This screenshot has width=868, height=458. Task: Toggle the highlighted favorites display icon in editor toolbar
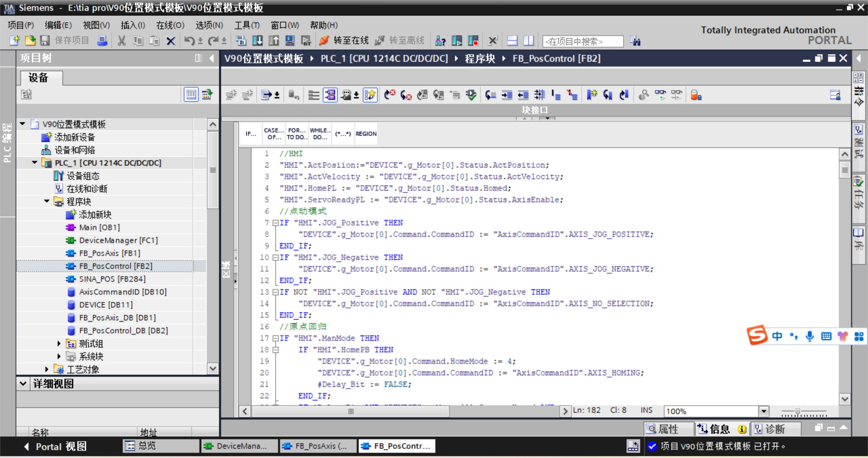(370, 95)
